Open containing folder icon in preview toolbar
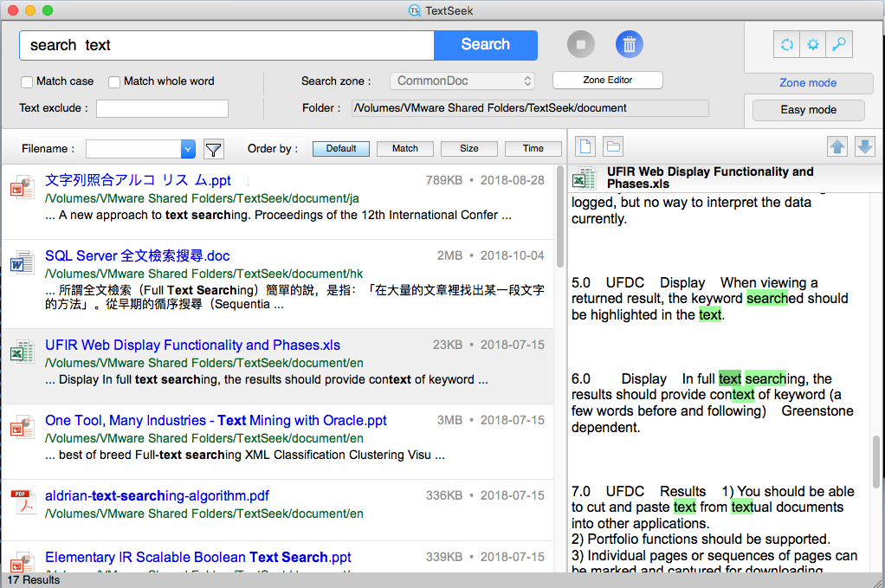The height and width of the screenshot is (588, 885). [x=613, y=146]
